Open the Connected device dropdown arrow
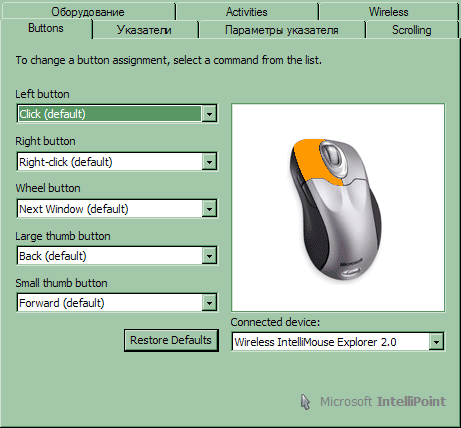The width and height of the screenshot is (461, 428). tap(436, 342)
